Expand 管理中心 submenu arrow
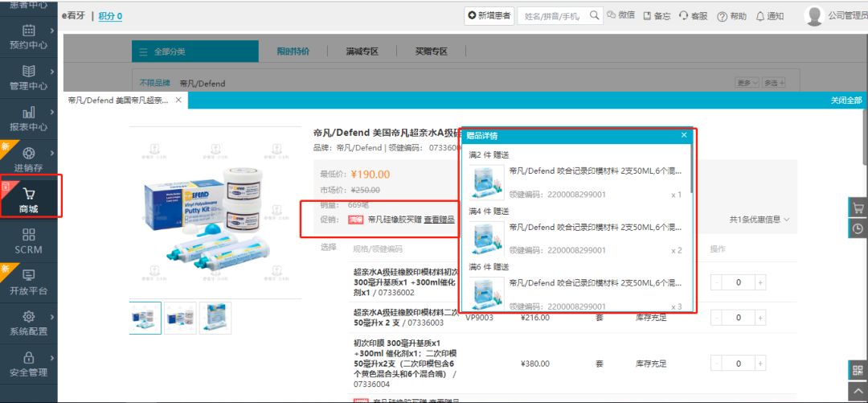The image size is (868, 403). coord(52,72)
